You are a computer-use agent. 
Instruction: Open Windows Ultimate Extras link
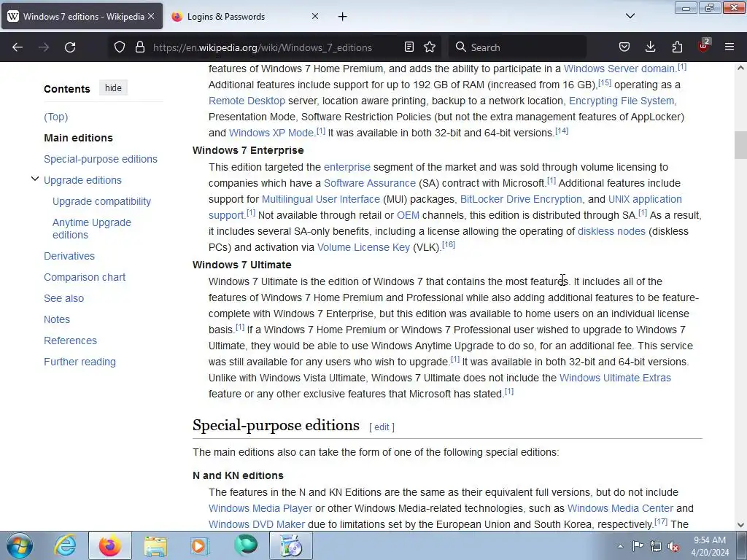click(x=615, y=378)
